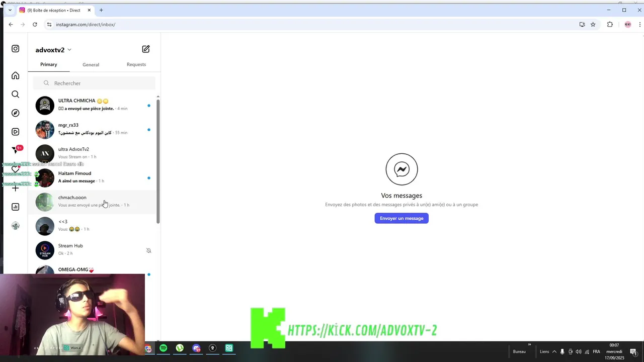Switch to the General tab
Screen dimensions: 644x362
point(91,64)
